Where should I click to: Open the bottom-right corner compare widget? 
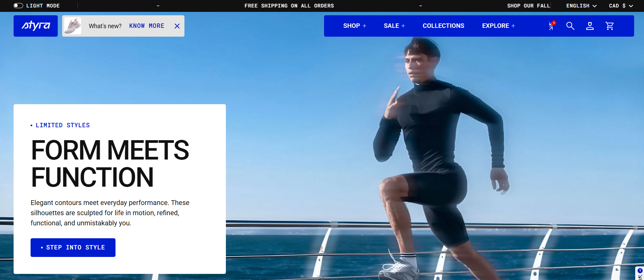pos(640,274)
